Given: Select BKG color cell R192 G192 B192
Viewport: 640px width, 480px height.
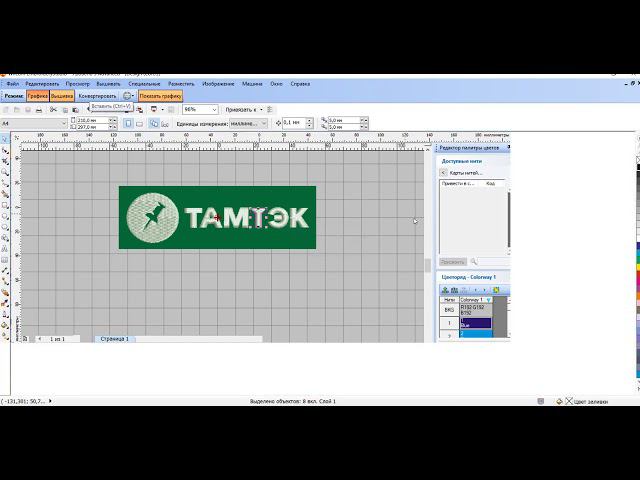Looking at the screenshot, I should [x=476, y=310].
